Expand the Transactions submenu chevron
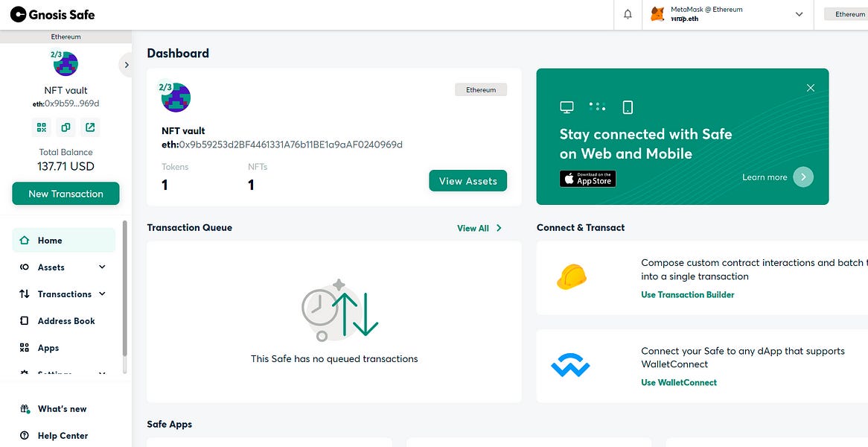868x447 pixels. 102,294
